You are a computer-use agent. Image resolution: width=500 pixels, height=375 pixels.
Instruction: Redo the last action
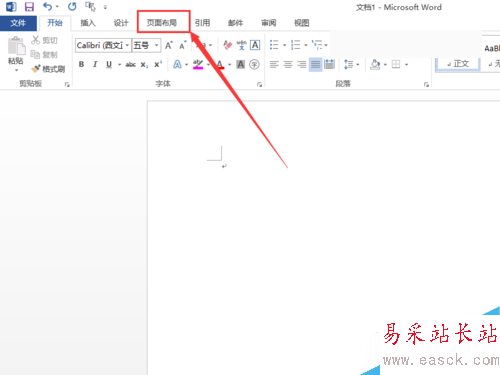[x=72, y=6]
